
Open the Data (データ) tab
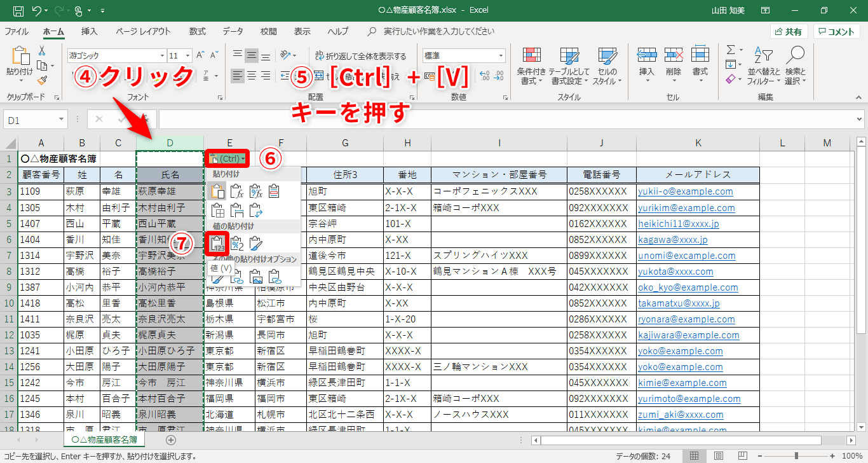tap(233, 31)
